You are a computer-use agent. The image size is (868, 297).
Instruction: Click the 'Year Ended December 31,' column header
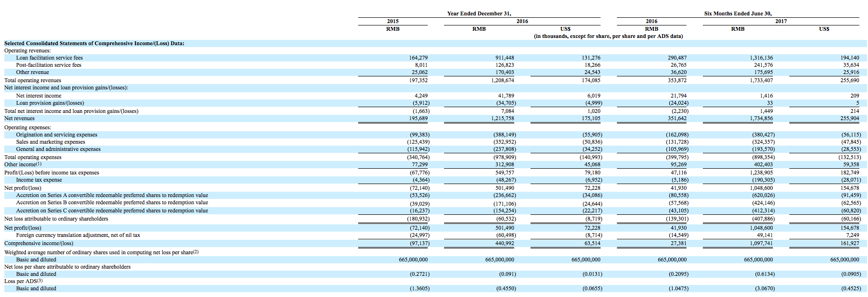click(479, 13)
